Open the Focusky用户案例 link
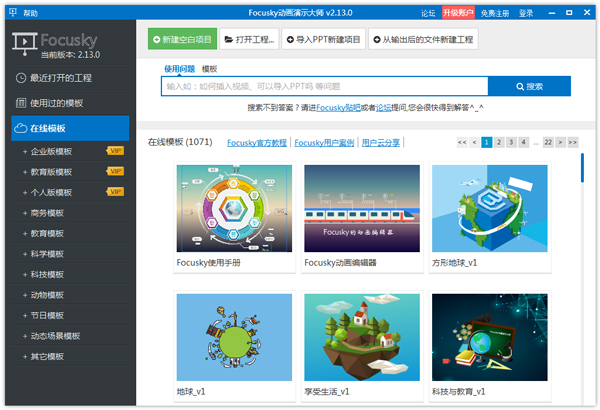Screen dimensions: 600x410 [x=324, y=143]
